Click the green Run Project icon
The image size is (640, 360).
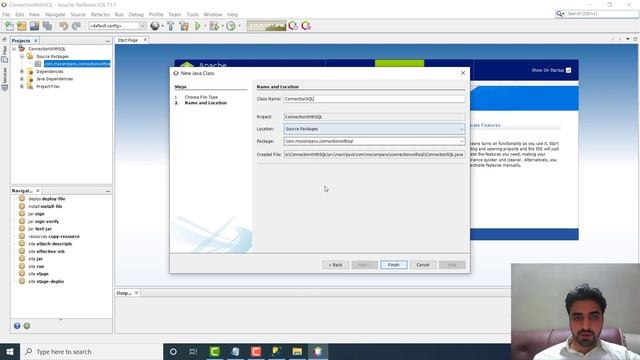coord(198,26)
